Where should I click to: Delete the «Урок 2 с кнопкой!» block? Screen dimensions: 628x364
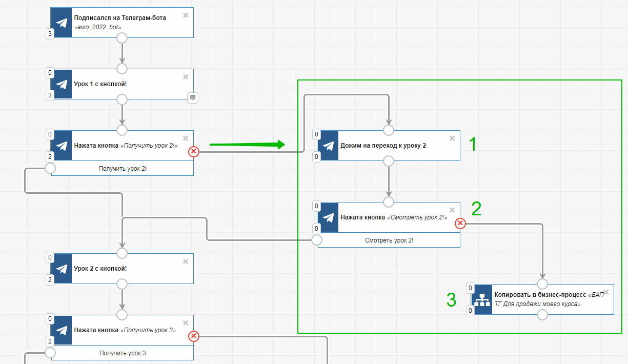click(x=186, y=261)
